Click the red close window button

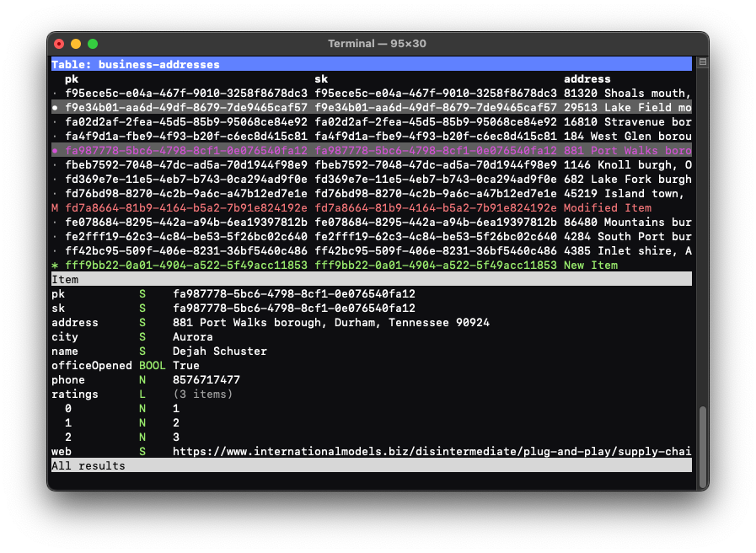tap(59, 44)
